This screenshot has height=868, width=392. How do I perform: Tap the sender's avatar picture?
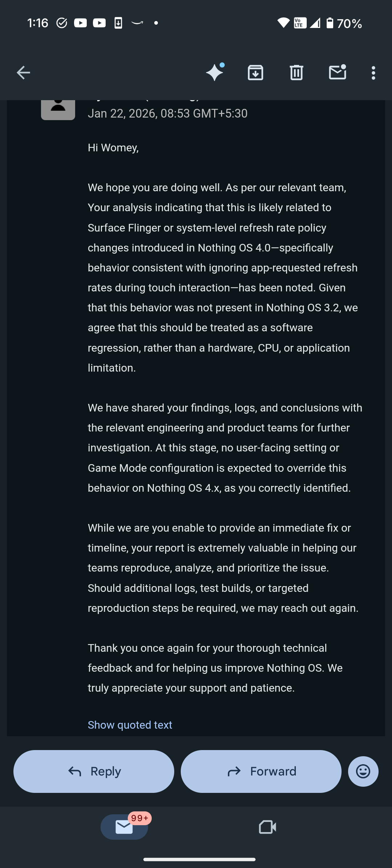(x=58, y=108)
